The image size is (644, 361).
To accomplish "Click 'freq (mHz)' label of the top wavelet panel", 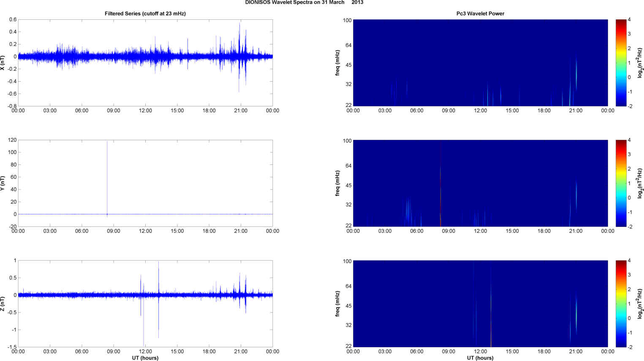I will click(338, 63).
